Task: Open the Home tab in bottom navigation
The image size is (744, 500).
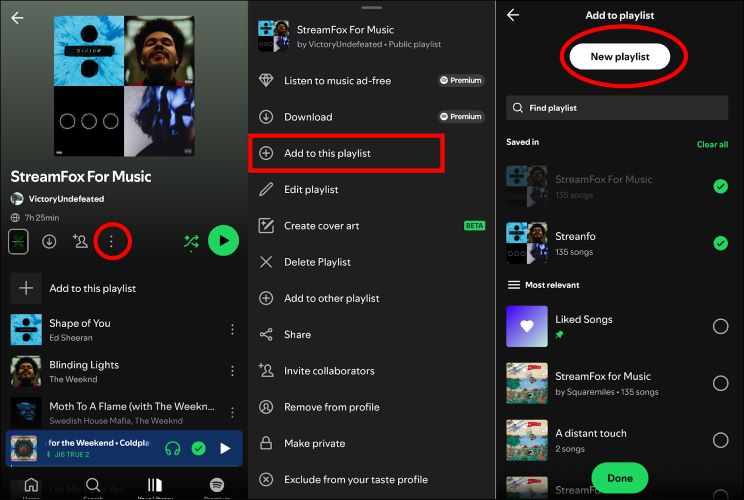Action: coord(31,487)
